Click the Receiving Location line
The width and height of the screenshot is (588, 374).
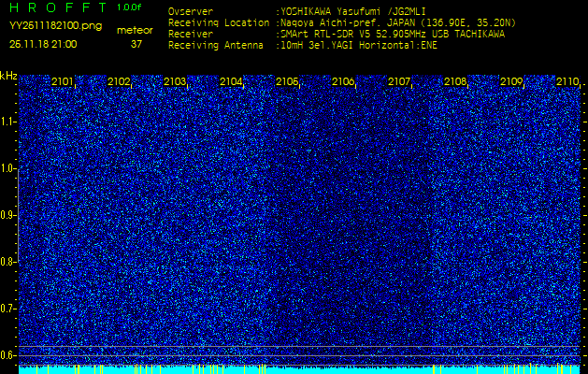tap(342, 23)
